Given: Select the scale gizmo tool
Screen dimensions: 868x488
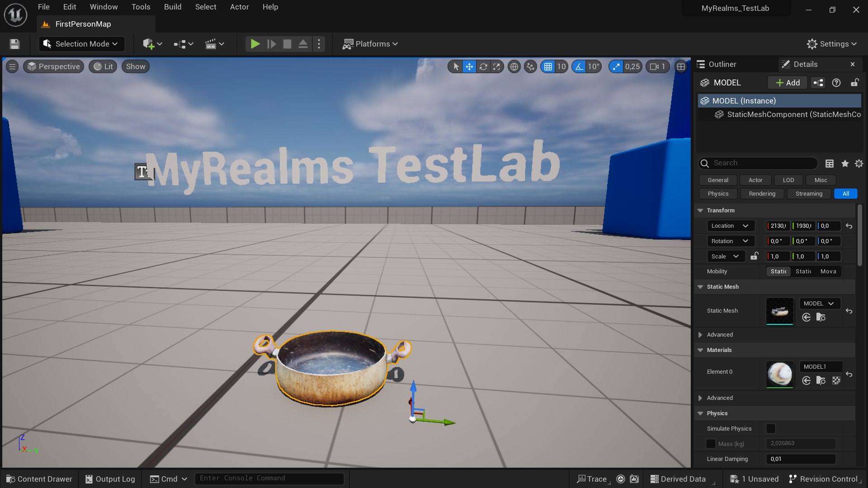Looking at the screenshot, I should click(x=496, y=67).
